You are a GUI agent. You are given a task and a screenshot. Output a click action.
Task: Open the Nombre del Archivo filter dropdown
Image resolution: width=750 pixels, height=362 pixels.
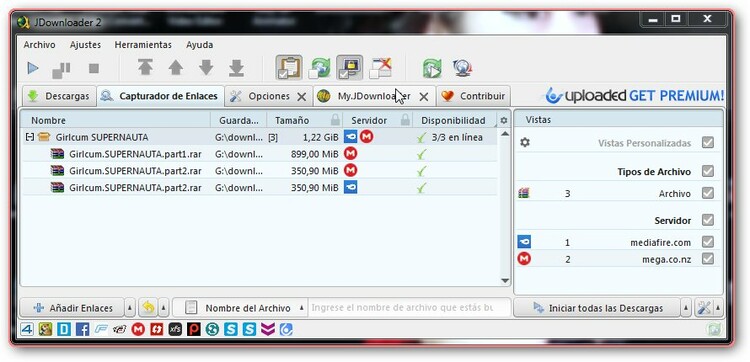pos(241,308)
